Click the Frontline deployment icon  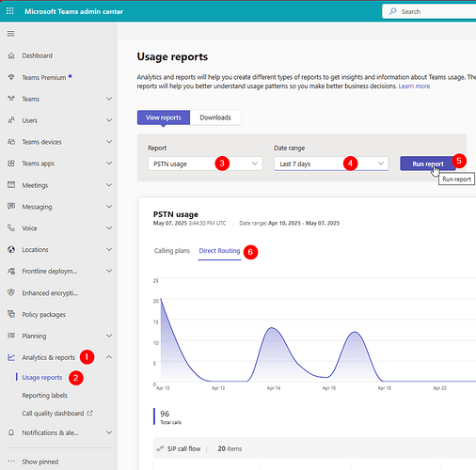tap(11, 271)
